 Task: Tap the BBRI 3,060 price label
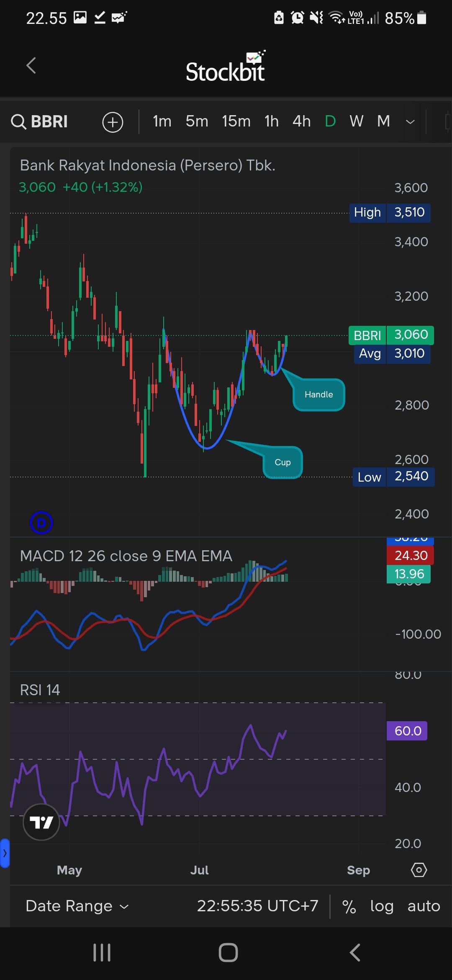tap(391, 335)
